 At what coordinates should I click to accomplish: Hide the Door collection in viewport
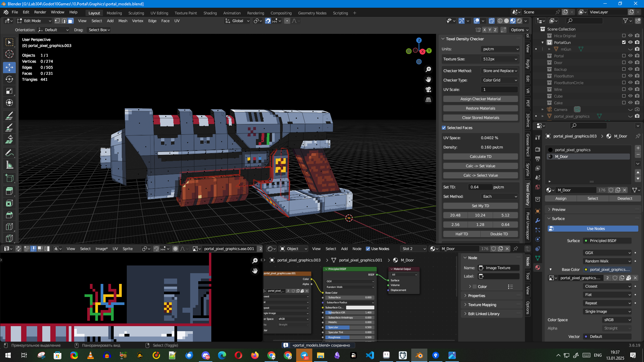point(630,63)
